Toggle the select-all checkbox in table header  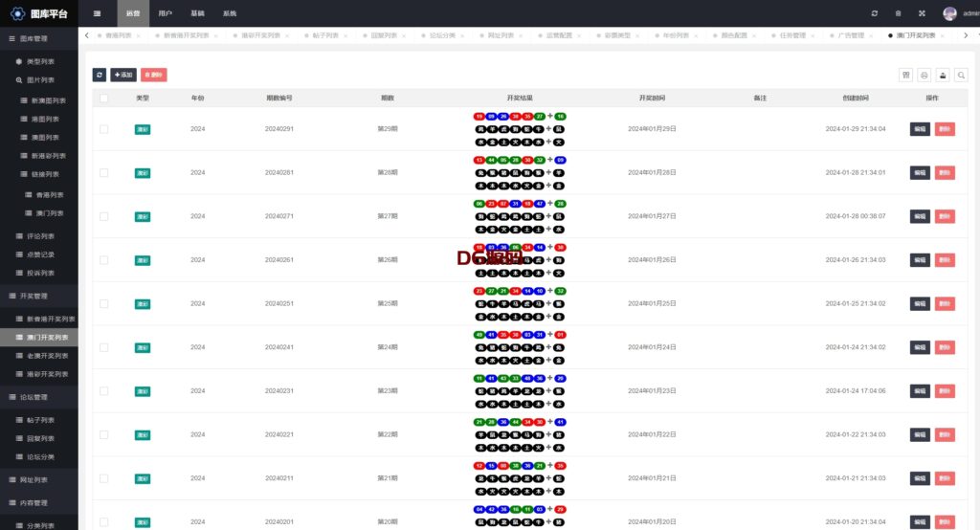click(x=103, y=99)
